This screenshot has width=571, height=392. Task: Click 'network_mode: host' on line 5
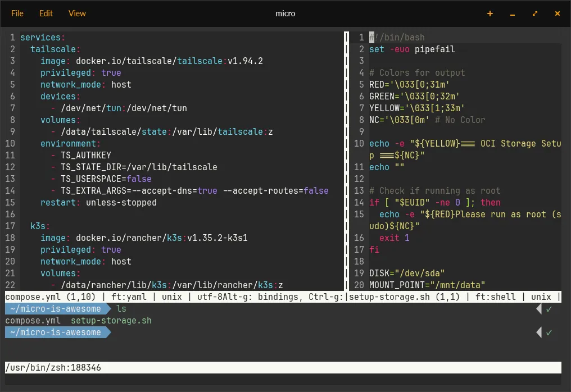pos(85,84)
